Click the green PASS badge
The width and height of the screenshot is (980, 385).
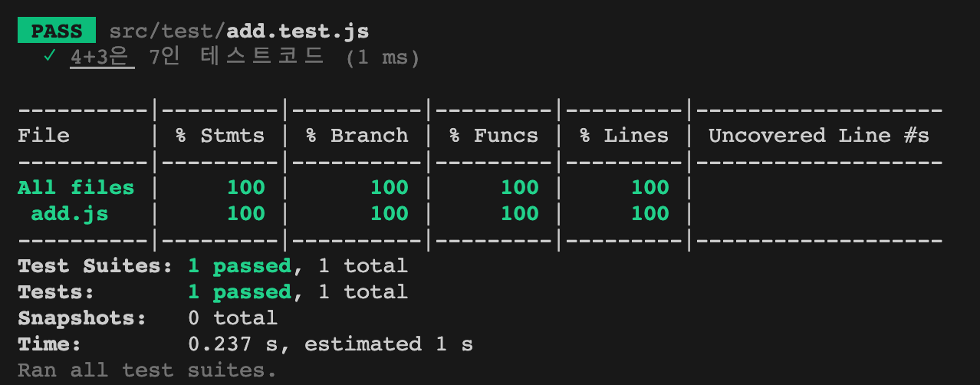pos(58,31)
